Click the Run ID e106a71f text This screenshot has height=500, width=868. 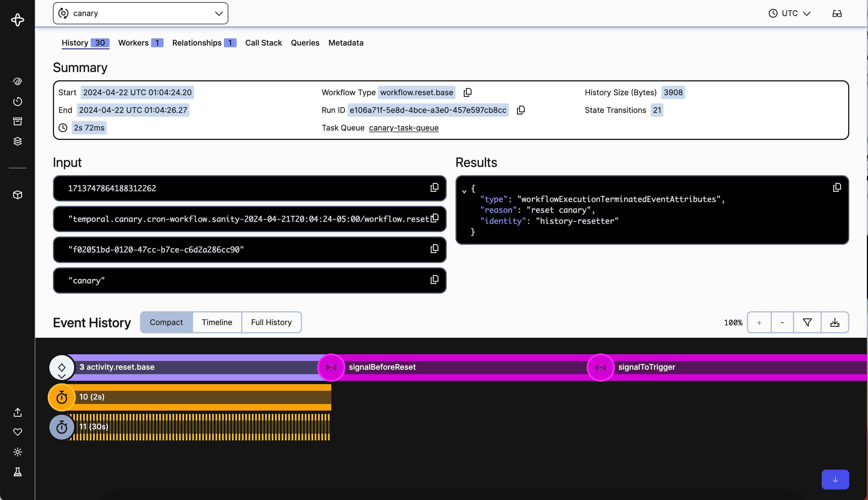point(428,110)
